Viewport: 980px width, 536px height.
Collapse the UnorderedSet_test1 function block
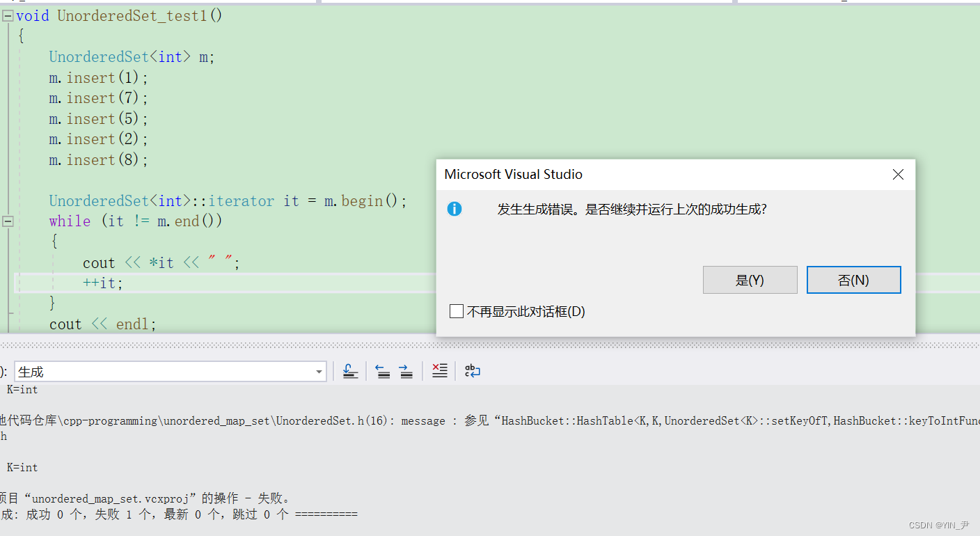(8, 16)
